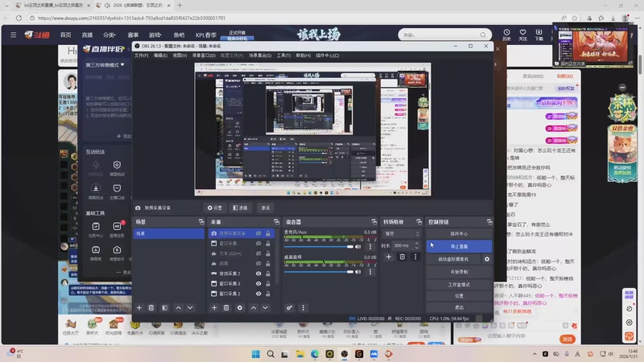Expand 第三方转播模式 dropdown in 直播伴侣
This screenshot has height=362, width=644.
pos(105,65)
